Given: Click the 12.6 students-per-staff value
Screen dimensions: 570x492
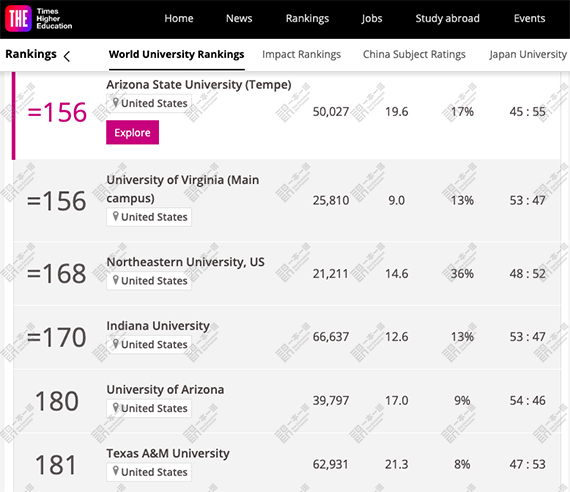Looking at the screenshot, I should point(397,337).
